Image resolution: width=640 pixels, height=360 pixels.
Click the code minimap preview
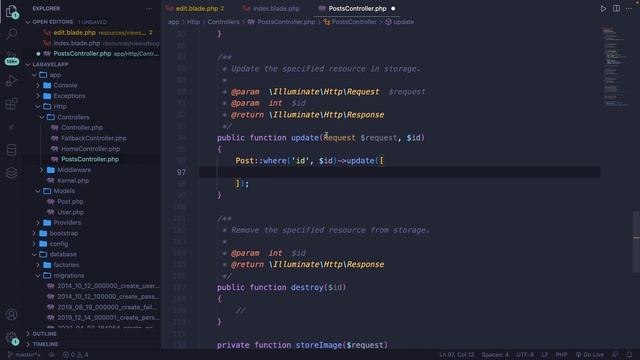616,67
